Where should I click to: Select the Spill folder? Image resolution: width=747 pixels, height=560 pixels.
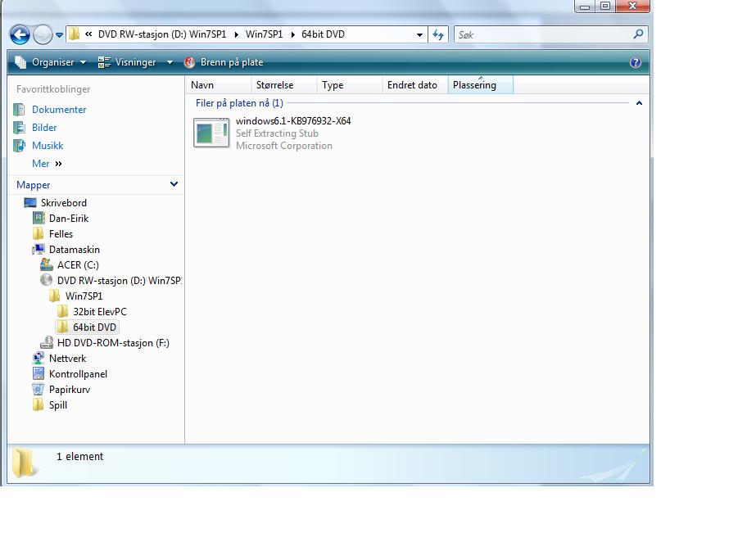tap(58, 405)
